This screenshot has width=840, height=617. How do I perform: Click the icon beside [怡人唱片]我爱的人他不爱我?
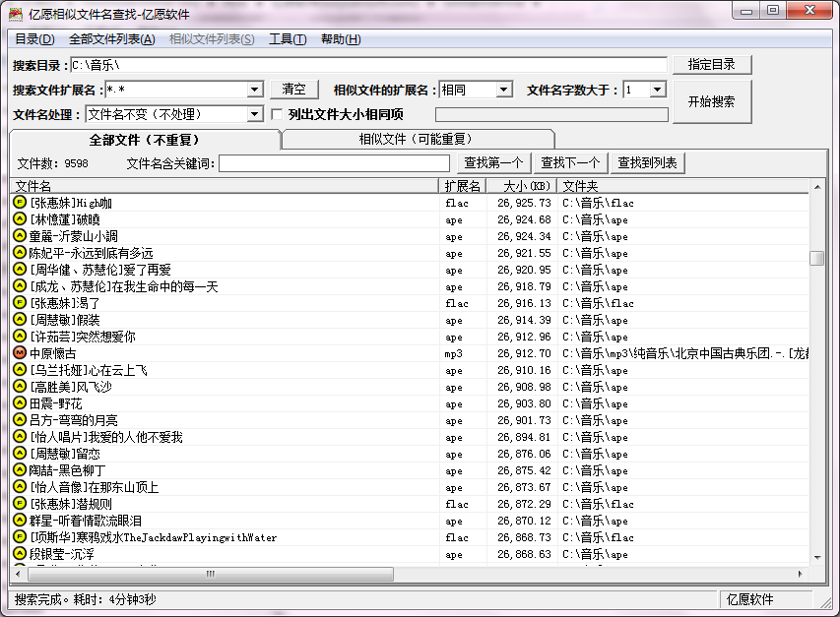click(19, 436)
